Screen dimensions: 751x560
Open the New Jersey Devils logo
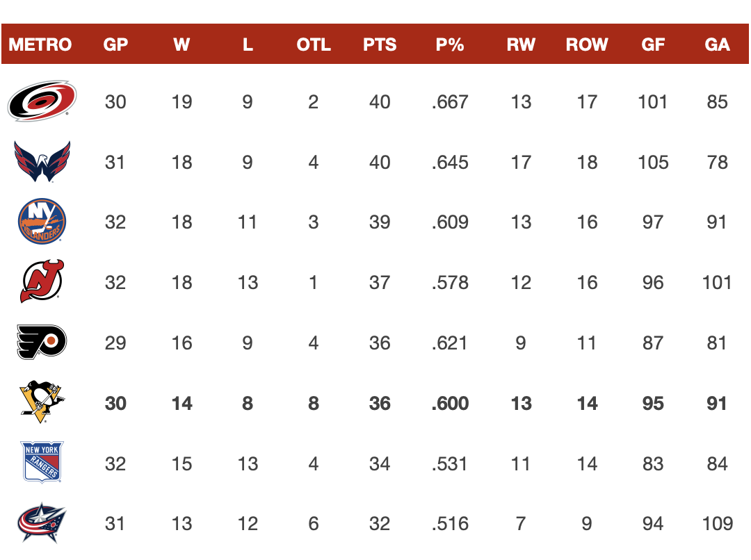(x=42, y=282)
